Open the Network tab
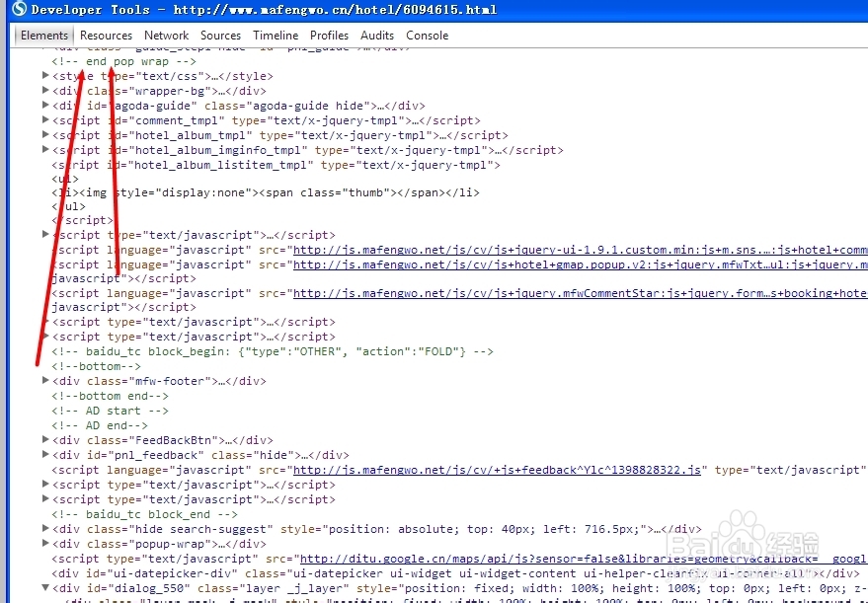The width and height of the screenshot is (868, 603). (x=166, y=36)
